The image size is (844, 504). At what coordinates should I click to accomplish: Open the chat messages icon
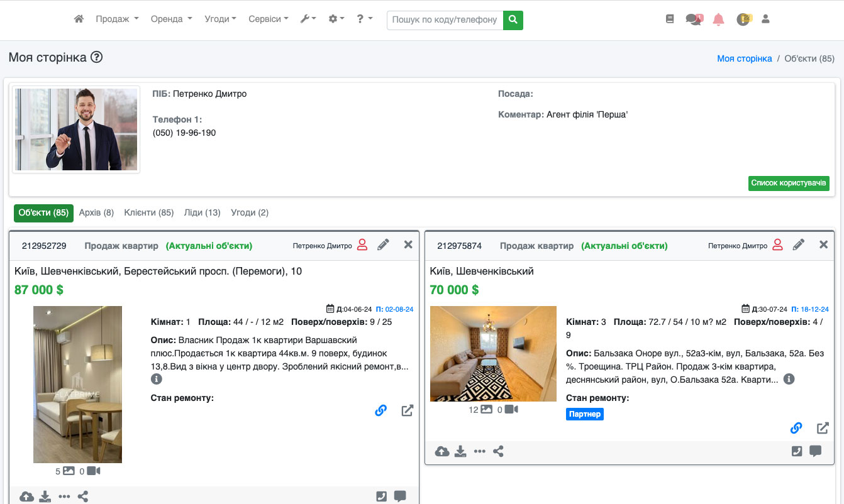(x=694, y=19)
